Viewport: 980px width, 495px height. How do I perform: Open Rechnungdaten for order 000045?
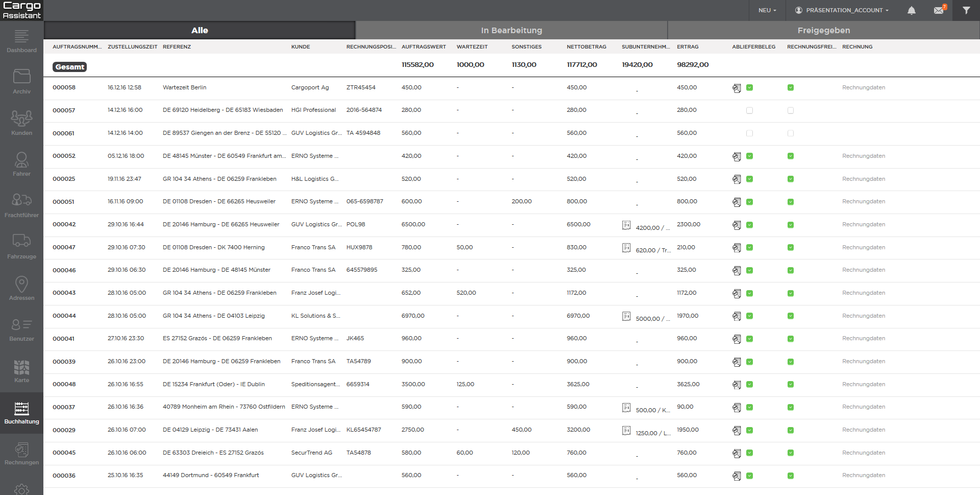coord(863,453)
